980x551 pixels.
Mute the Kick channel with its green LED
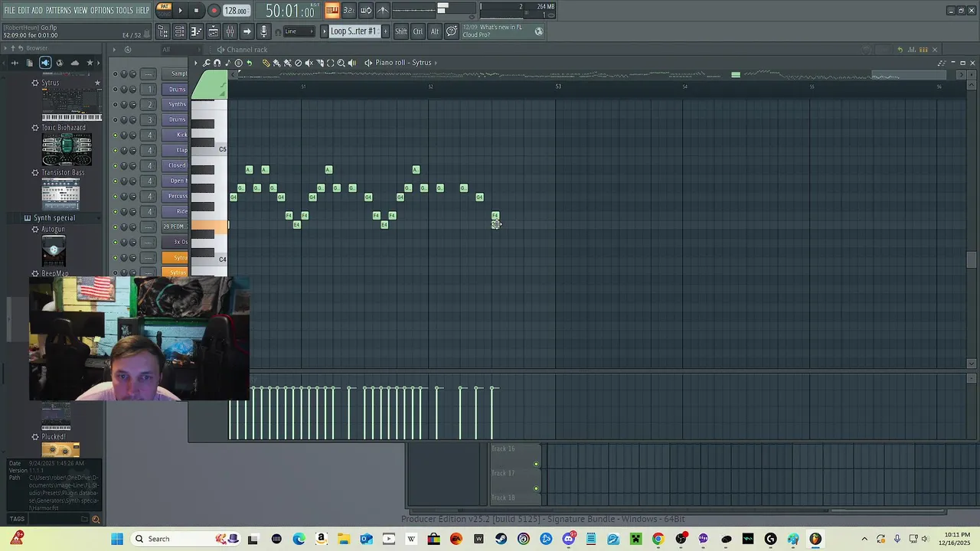pyautogui.click(x=115, y=135)
